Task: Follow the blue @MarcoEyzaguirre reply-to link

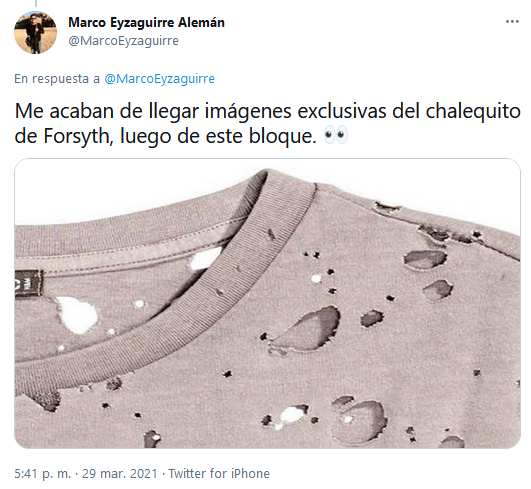Action: tap(160, 79)
